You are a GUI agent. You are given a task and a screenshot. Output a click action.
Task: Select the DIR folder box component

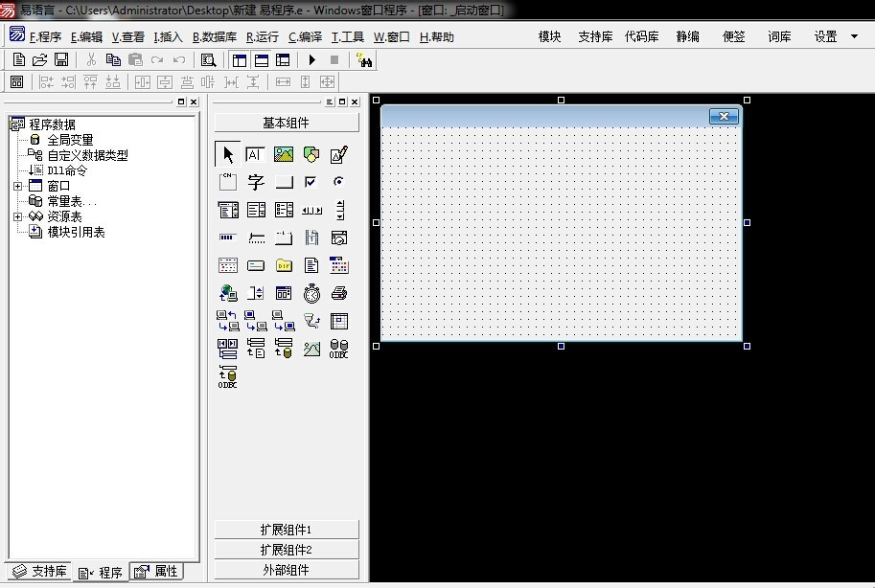[x=284, y=265]
